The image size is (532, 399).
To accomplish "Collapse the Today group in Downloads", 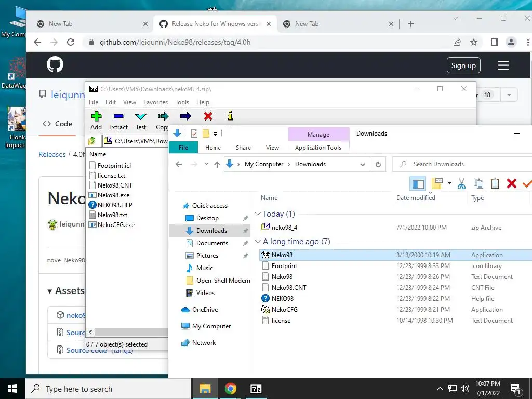I will point(258,214).
